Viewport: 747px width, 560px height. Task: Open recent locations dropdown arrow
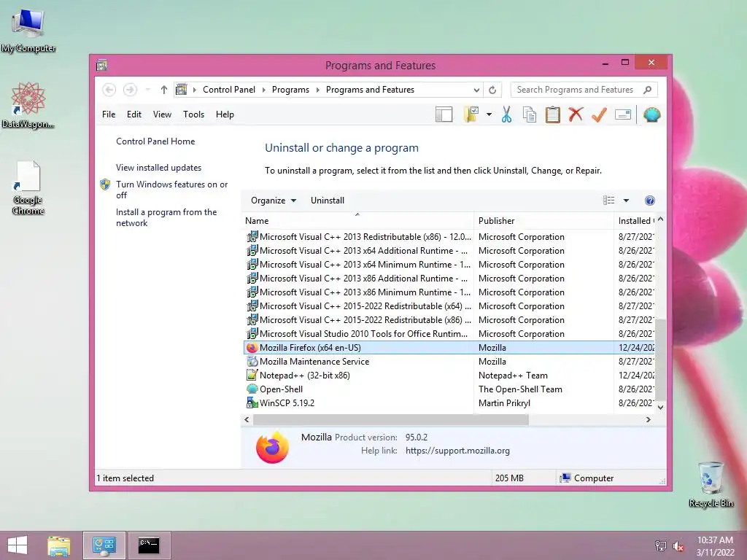[x=147, y=90]
